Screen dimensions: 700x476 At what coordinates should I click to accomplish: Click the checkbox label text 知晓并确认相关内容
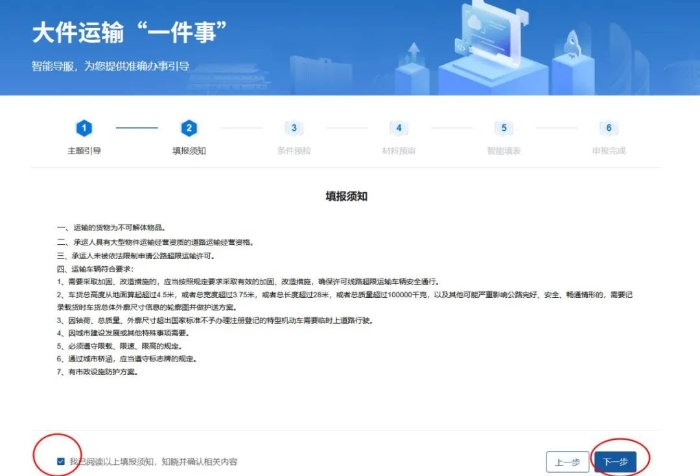(199, 462)
